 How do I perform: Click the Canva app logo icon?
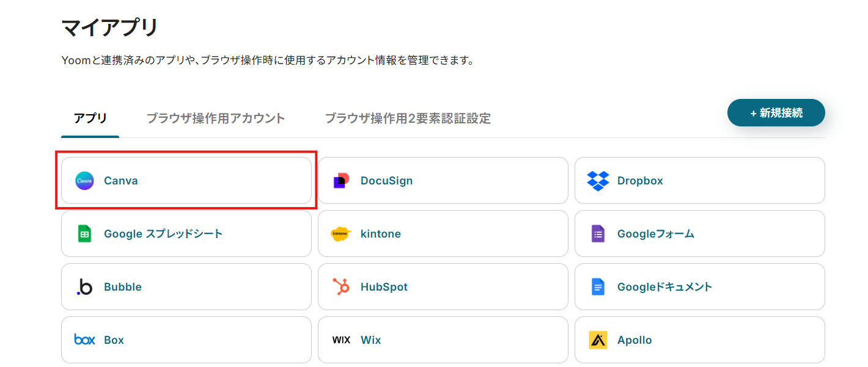point(84,181)
